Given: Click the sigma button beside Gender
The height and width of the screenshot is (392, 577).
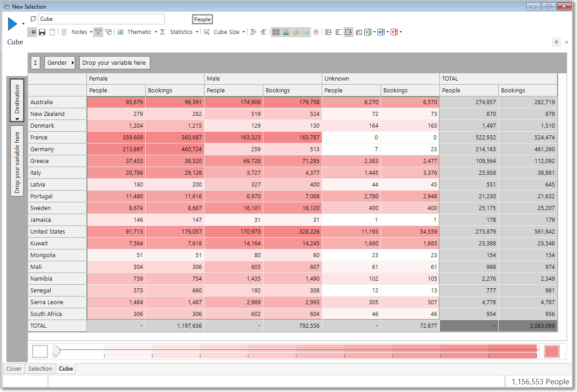Looking at the screenshot, I should [36, 63].
